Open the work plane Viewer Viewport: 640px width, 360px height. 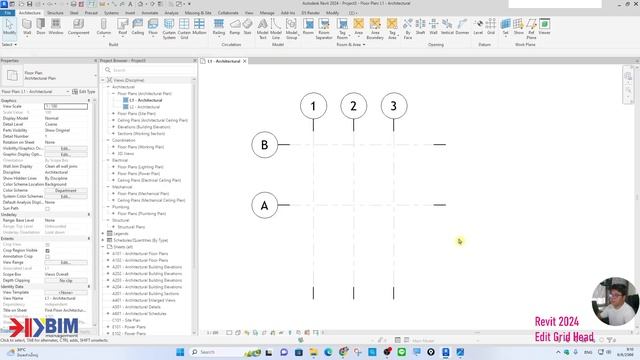tap(544, 27)
